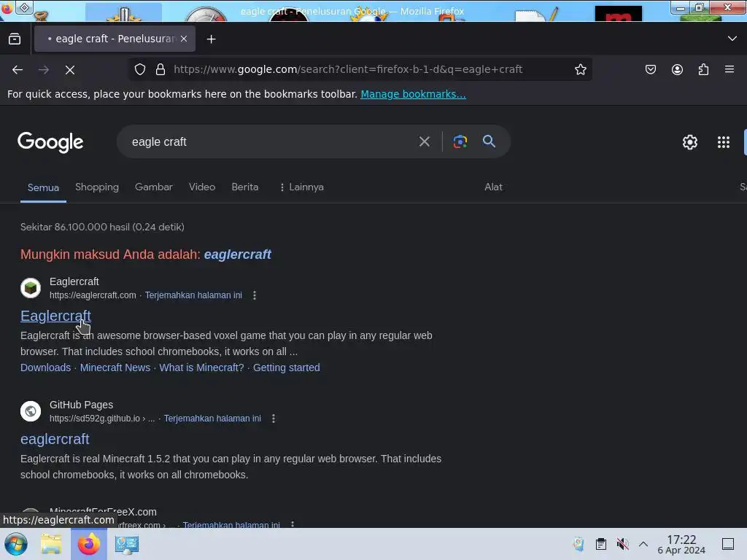Open the clock showing 17:22
Screen dimensions: 747x560
[681, 544]
